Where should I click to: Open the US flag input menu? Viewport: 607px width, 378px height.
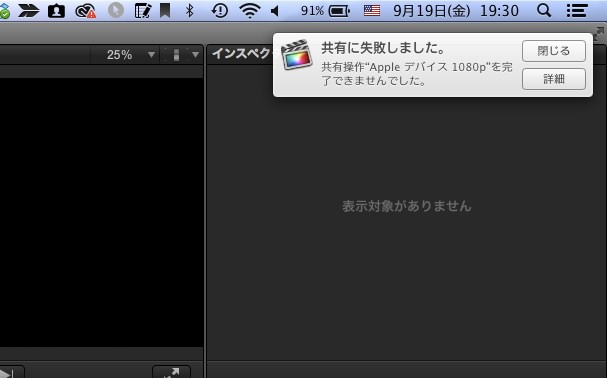[x=372, y=10]
